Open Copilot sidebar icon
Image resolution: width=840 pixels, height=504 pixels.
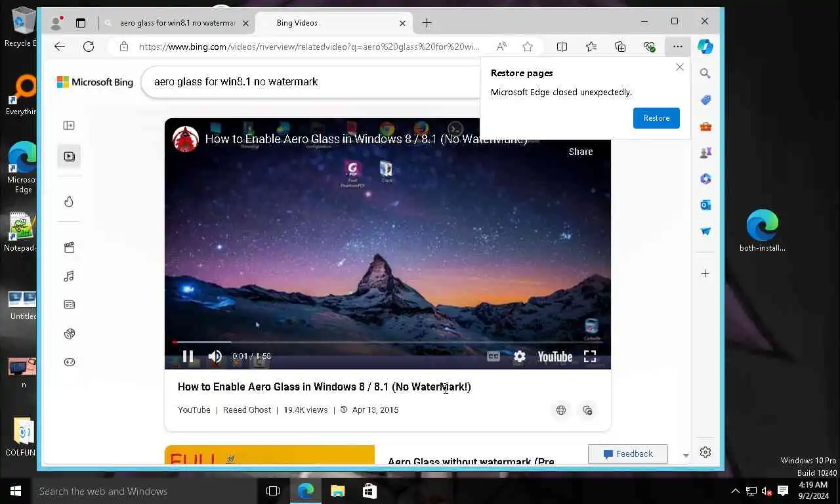click(705, 47)
